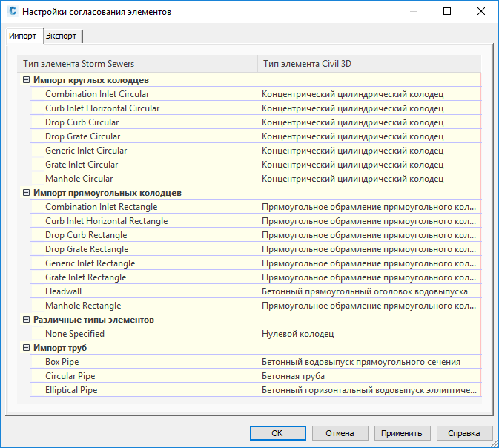
Task: Collapse the Импорт круглых колодцев group
Action: [27, 80]
